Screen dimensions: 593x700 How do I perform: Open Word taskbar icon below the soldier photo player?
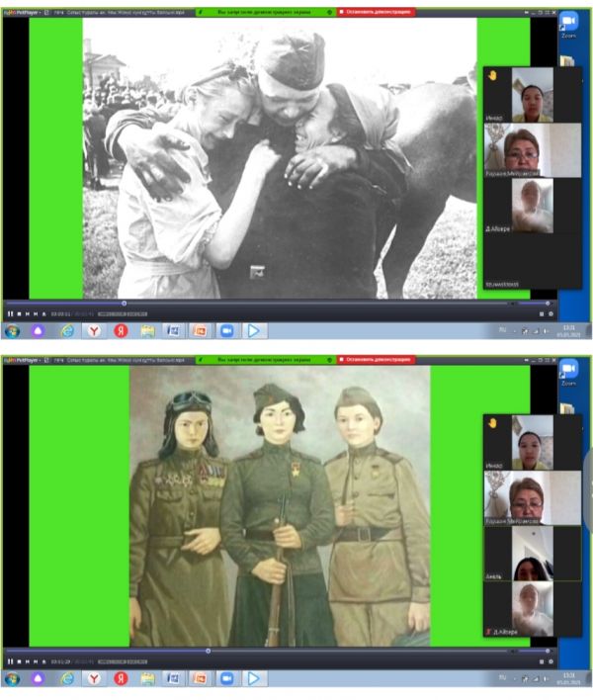point(172,331)
